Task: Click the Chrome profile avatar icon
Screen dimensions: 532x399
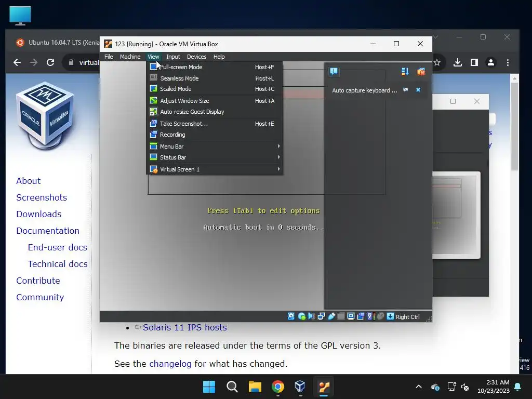Action: pos(490,62)
